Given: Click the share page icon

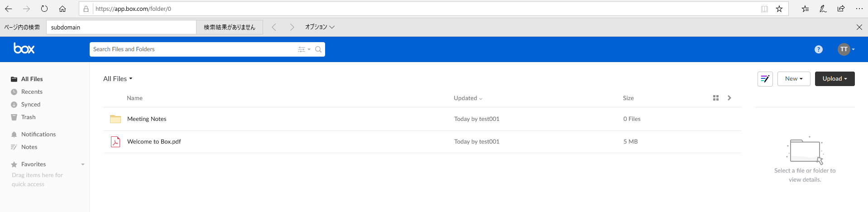Looking at the screenshot, I should click(x=841, y=9).
